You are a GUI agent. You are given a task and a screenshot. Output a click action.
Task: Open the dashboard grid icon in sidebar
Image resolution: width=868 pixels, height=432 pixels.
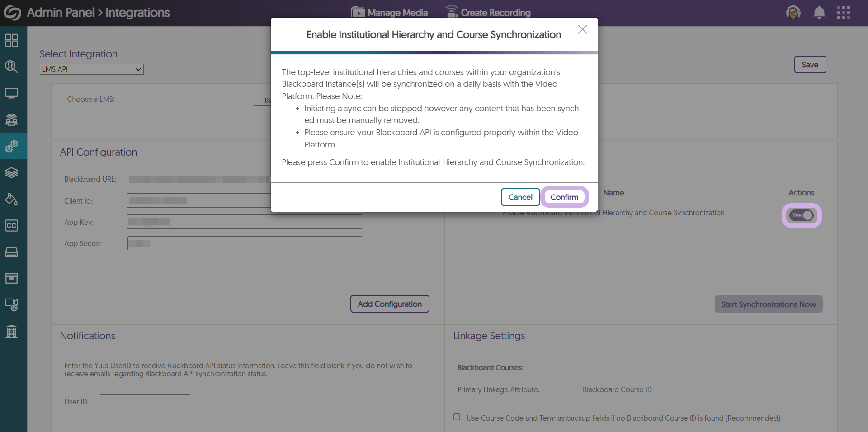point(11,40)
